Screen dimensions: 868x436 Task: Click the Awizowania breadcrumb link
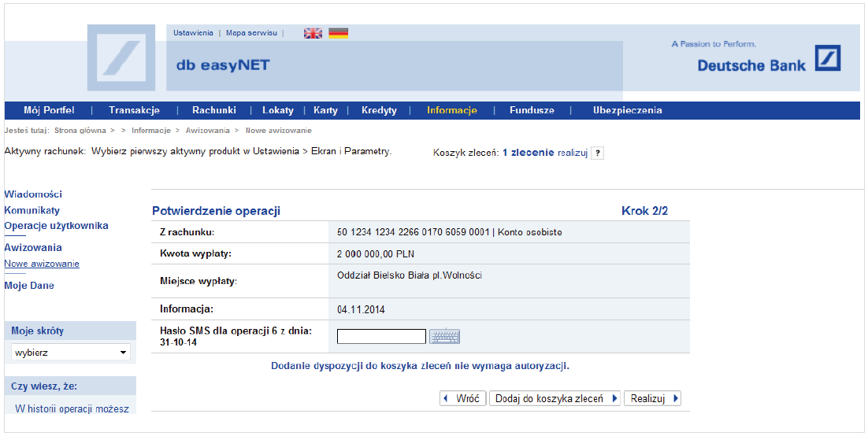click(x=208, y=131)
